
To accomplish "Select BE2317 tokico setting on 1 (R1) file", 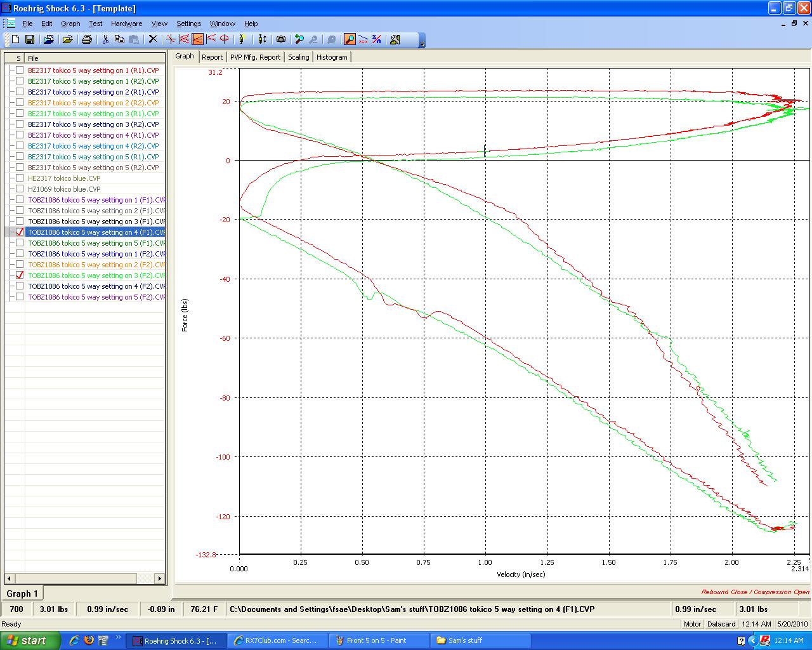I will click(x=93, y=70).
